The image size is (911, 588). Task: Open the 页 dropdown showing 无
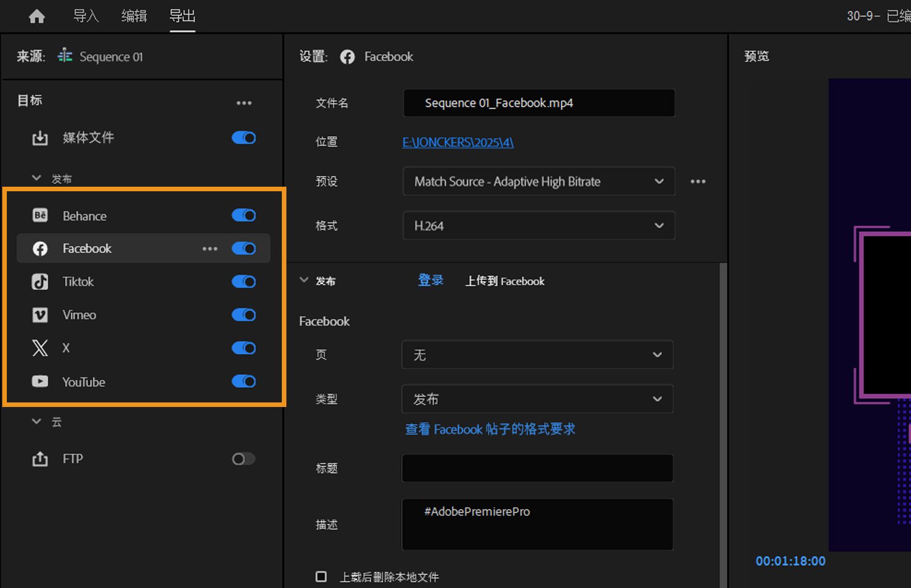(x=537, y=355)
